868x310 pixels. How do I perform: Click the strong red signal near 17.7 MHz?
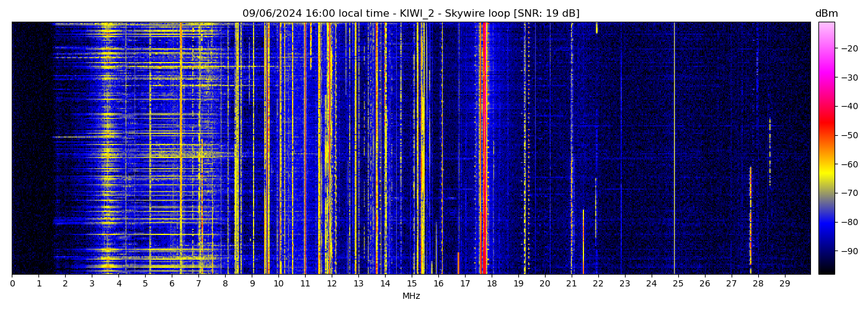(484, 149)
